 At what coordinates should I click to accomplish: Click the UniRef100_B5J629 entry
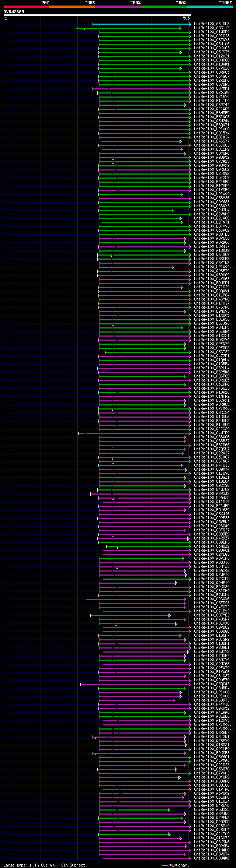(212, 510)
